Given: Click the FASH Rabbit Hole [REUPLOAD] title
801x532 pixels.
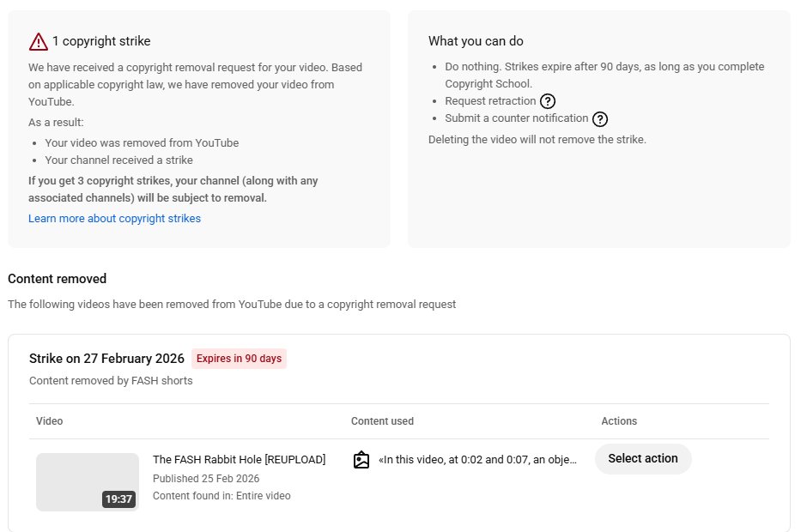Looking at the screenshot, I should coord(239,460).
